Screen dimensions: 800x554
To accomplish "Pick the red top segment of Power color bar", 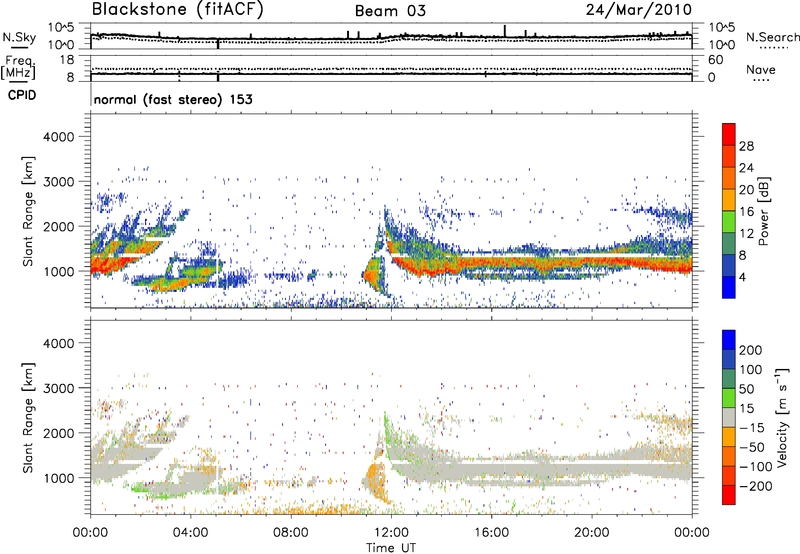I will (729, 135).
